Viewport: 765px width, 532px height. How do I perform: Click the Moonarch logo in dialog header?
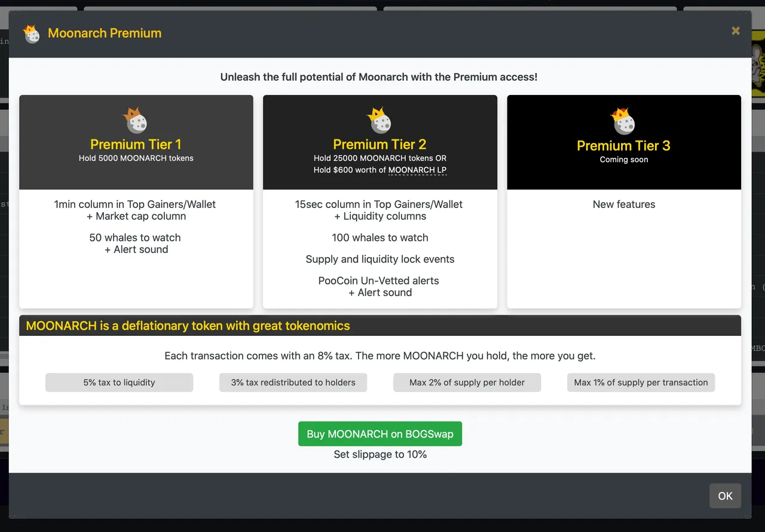(x=31, y=34)
